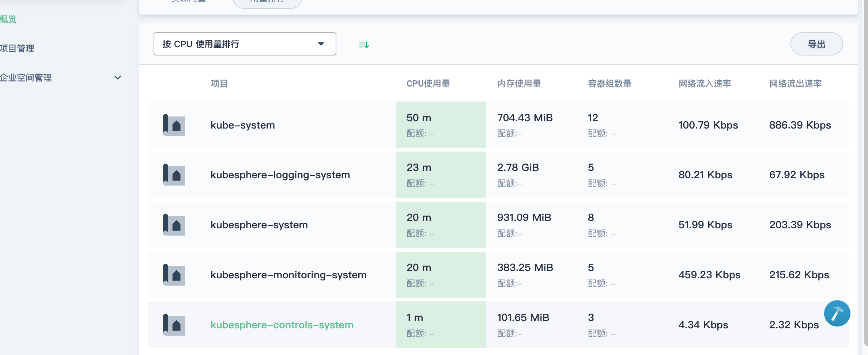The width and height of the screenshot is (868, 355).
Task: Toggle the sort order icon
Action: point(364,45)
